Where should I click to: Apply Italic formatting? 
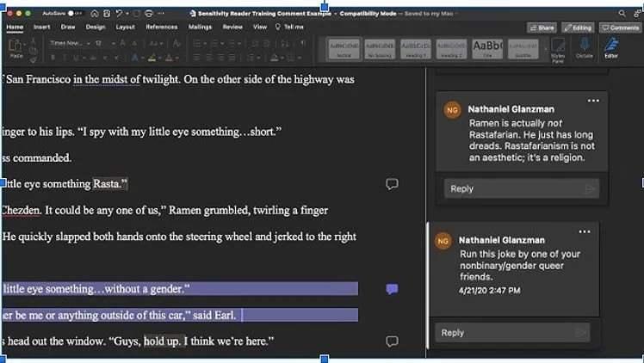(64, 58)
